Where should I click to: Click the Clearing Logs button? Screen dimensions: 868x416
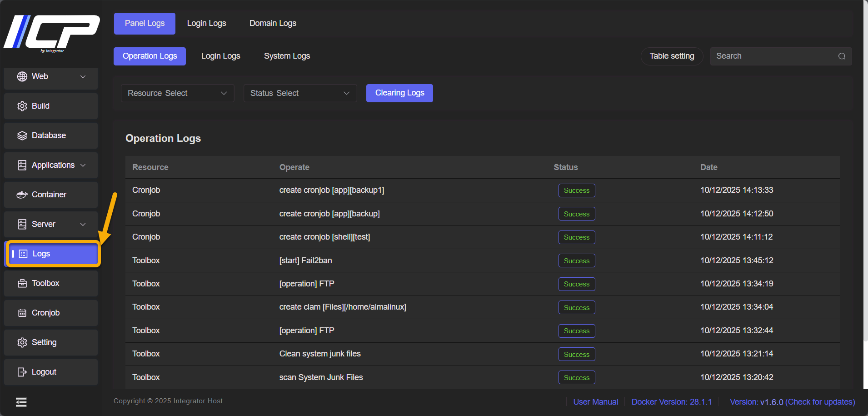(x=400, y=93)
